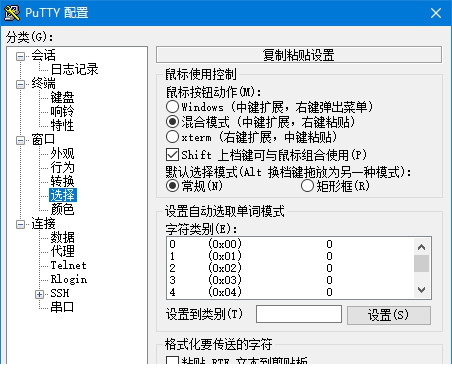Open 转换 settings

click(x=62, y=181)
